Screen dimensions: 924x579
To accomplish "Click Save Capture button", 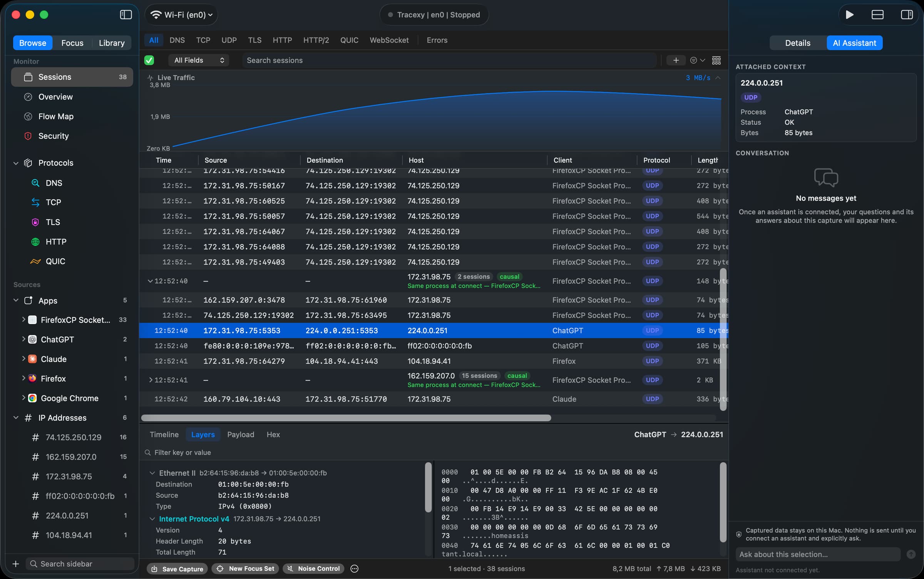I will tap(177, 569).
